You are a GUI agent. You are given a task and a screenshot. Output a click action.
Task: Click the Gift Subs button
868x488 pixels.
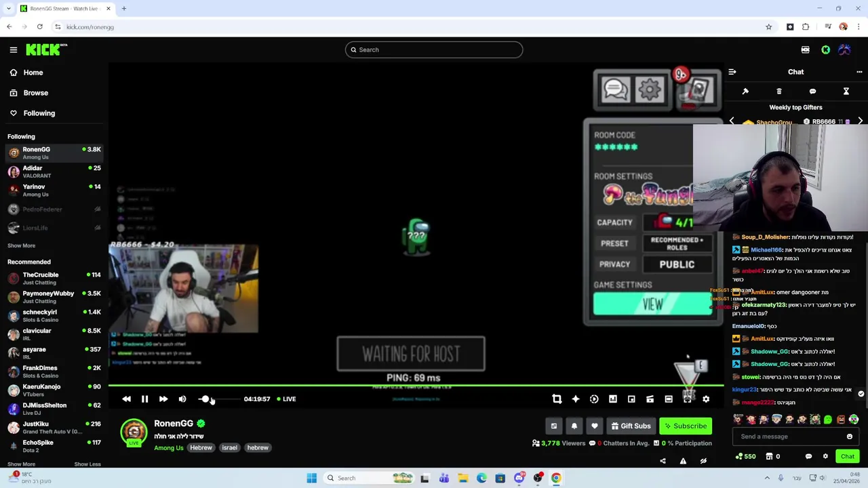tap(631, 426)
